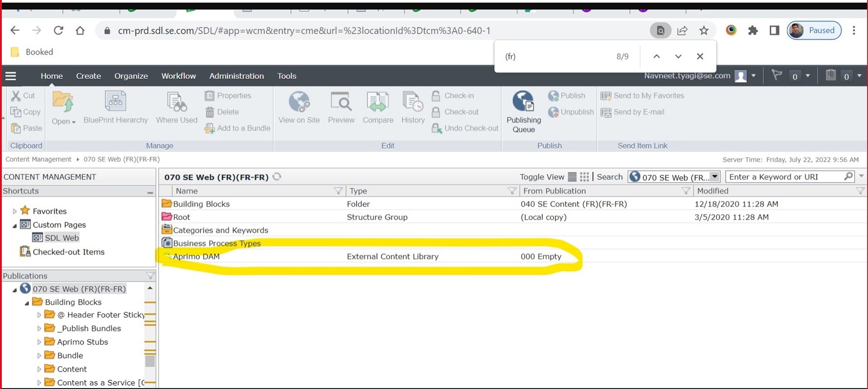Open search publication scope dropdown

[715, 177]
